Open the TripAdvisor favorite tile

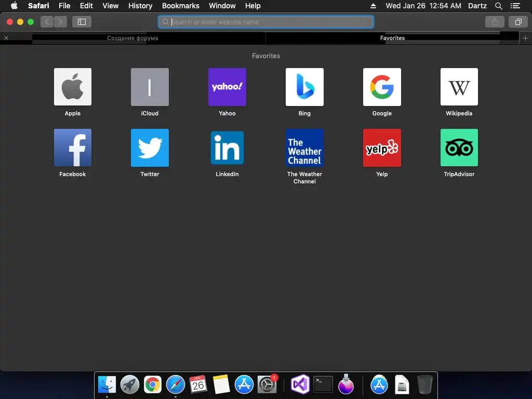(x=459, y=148)
